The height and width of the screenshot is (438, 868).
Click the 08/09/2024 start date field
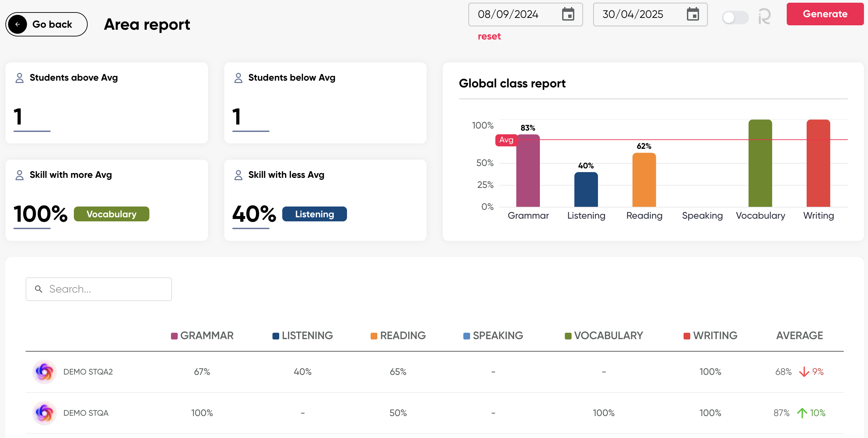pyautogui.click(x=508, y=14)
